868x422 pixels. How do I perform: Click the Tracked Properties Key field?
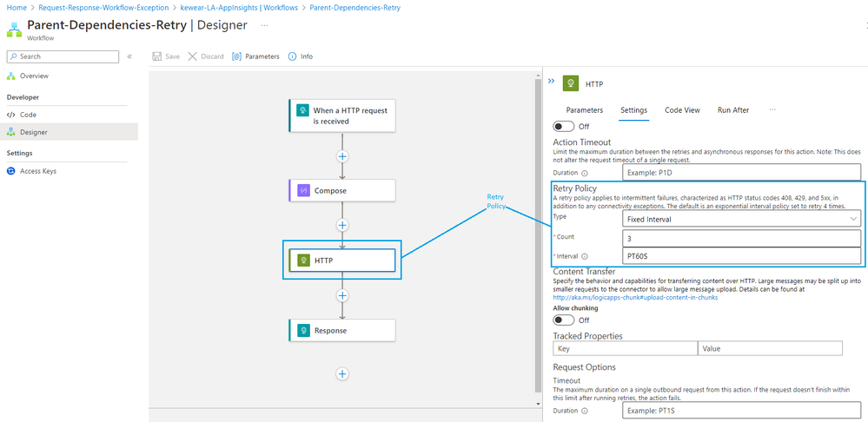[x=625, y=348]
